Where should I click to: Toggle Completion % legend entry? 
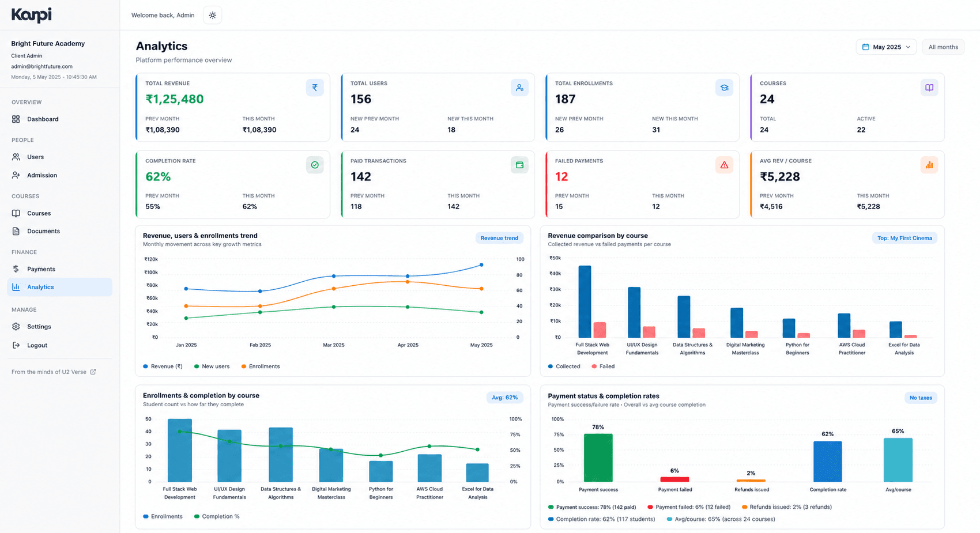(217, 516)
